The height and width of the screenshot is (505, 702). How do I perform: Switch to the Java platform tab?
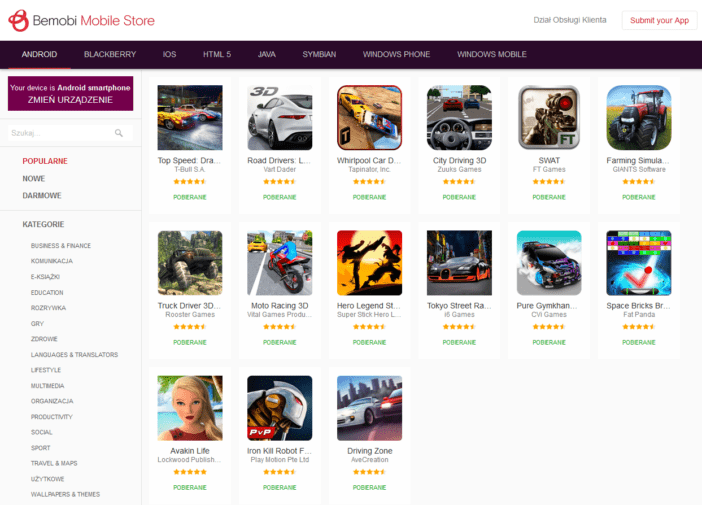(x=266, y=55)
